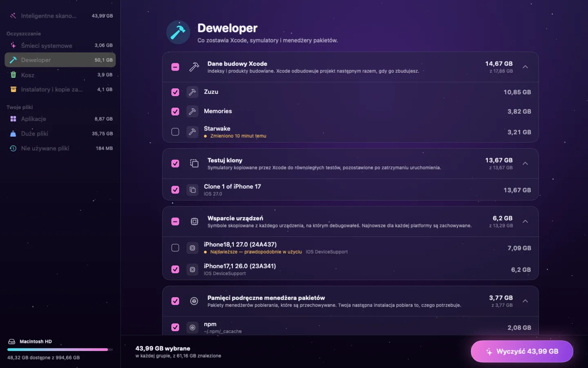Uncheck the npm cache checkbox

175,328
